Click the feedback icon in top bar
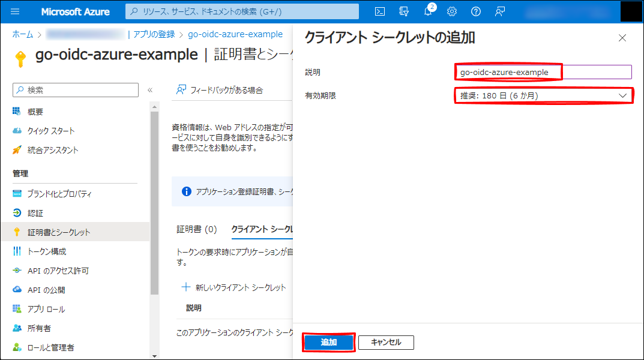644x360 pixels. [500, 11]
